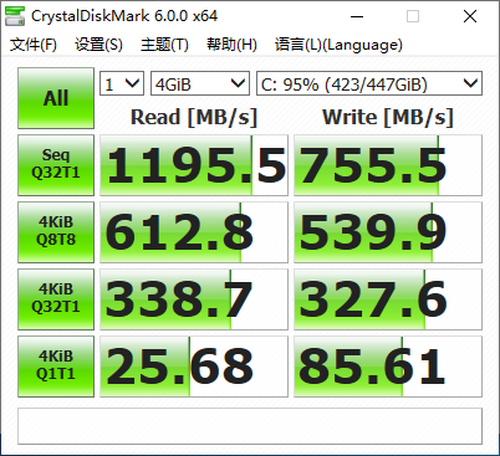Open the 设置(S) menu
Image resolution: width=500 pixels, height=456 pixels.
click(99, 44)
